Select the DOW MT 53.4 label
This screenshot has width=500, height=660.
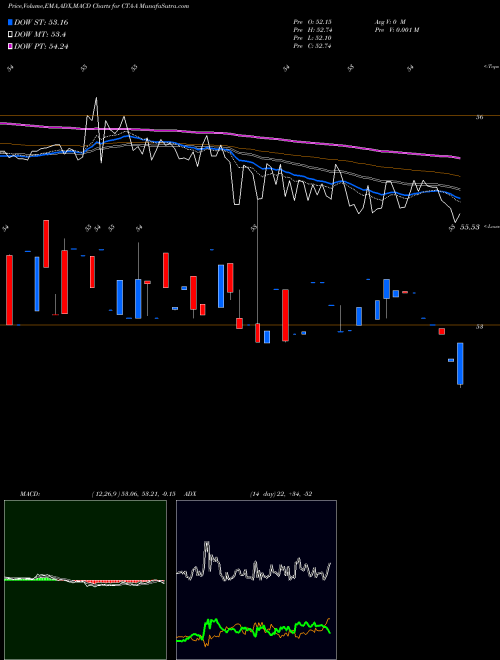tap(40, 35)
